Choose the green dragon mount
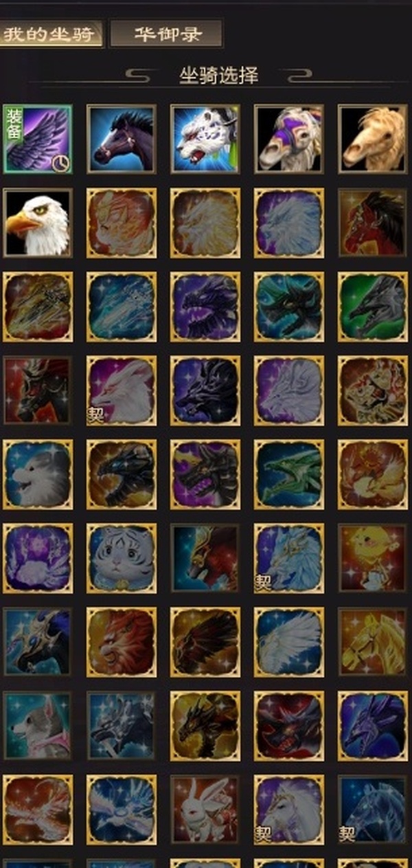This screenshot has height=868, width=412. coord(288,474)
